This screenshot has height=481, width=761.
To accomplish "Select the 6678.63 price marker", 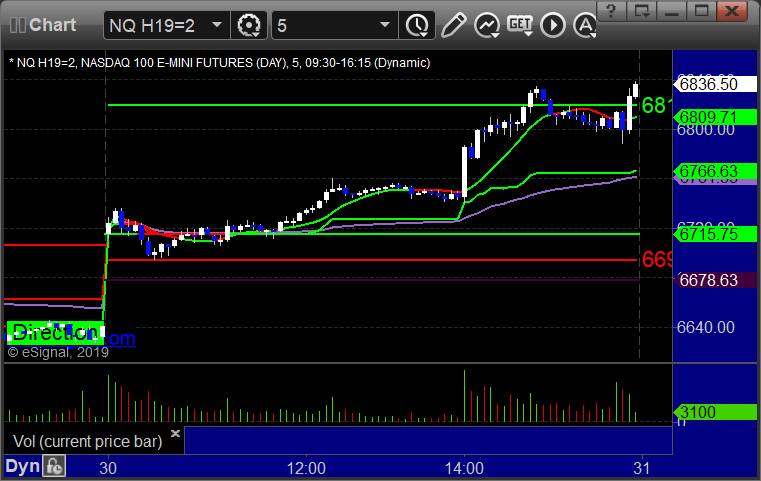I will point(715,280).
